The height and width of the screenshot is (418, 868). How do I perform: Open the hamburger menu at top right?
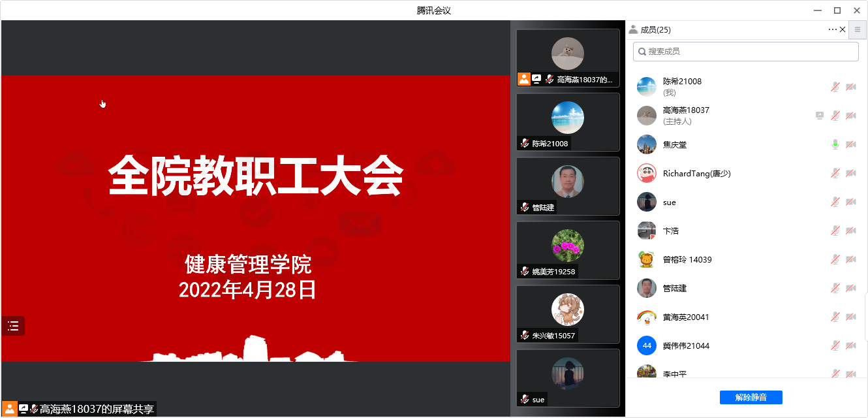[x=858, y=29]
